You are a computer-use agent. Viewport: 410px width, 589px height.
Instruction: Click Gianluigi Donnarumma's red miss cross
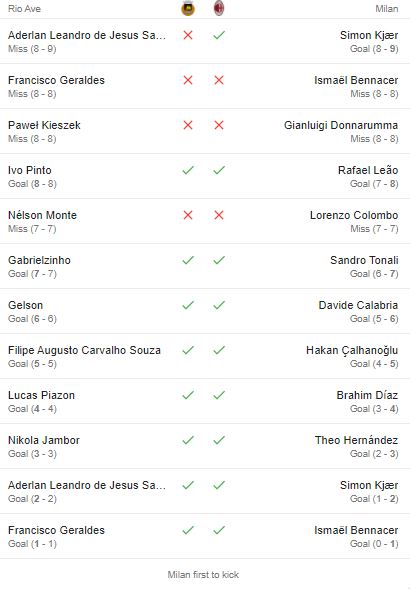[219, 125]
